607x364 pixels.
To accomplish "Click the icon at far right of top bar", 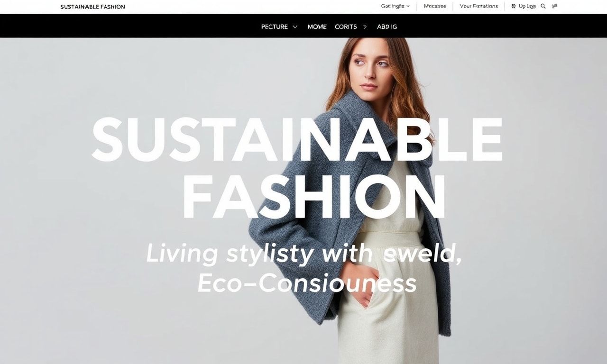I will pos(555,6).
